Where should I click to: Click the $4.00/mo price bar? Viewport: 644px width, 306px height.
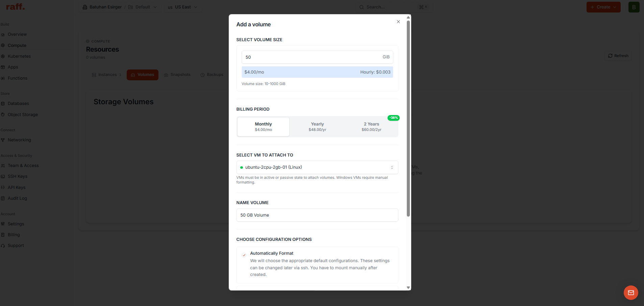coord(317,72)
